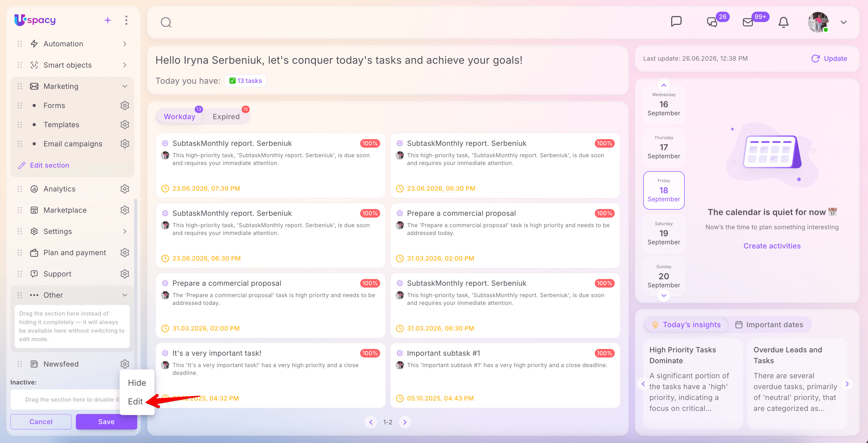Collapse the Other section chevron
Viewport: 868px width, 443px height.
point(125,295)
